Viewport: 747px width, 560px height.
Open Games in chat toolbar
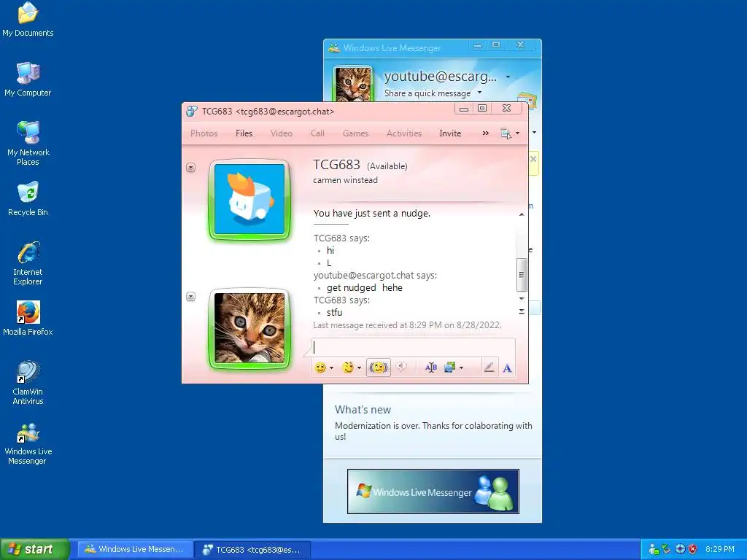355,133
